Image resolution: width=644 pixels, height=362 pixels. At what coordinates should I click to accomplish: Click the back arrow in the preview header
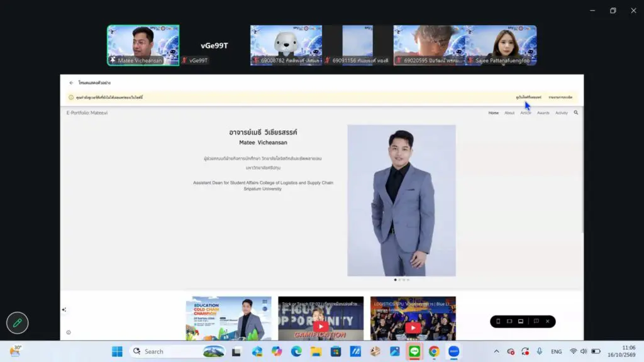tap(71, 82)
